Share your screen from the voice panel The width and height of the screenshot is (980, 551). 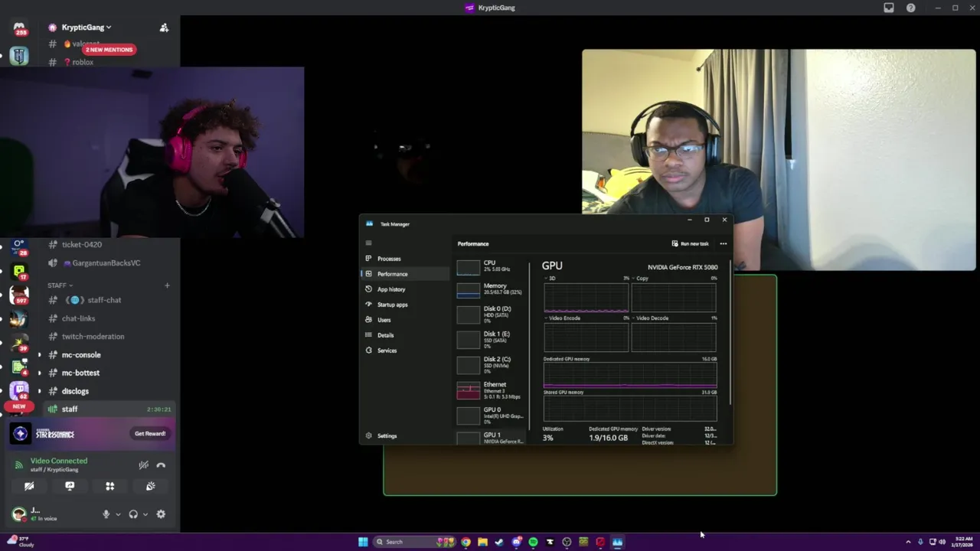pos(70,486)
